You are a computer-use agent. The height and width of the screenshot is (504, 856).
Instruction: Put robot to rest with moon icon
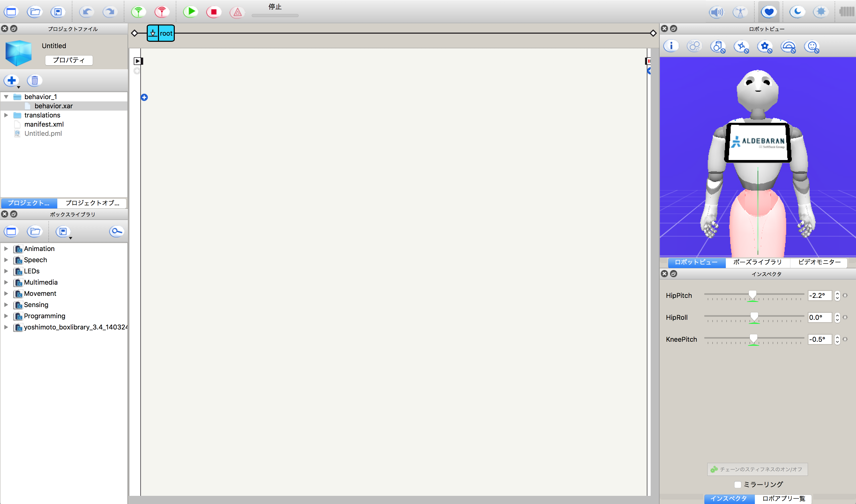[797, 12]
